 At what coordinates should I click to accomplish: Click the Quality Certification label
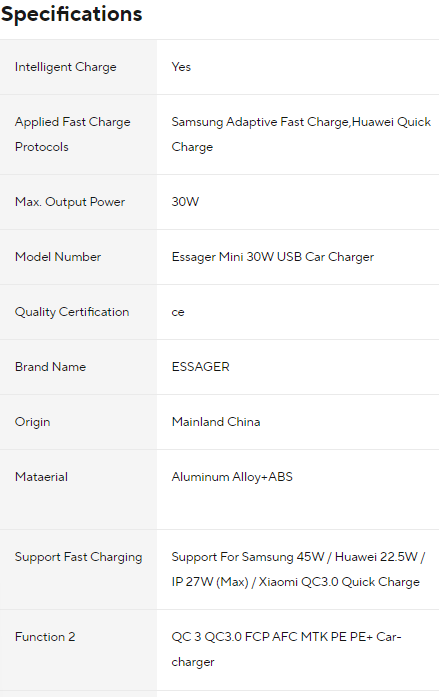72,312
